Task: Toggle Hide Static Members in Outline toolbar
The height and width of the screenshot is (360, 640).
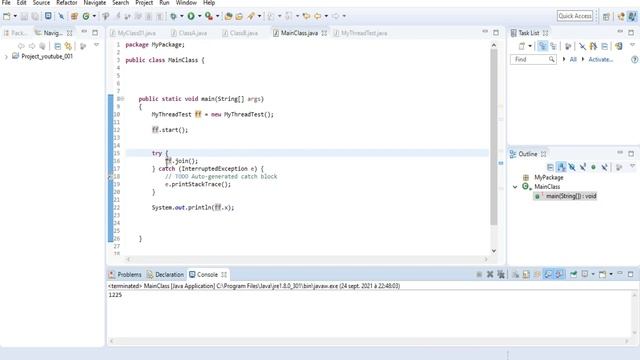Action: pos(583,167)
